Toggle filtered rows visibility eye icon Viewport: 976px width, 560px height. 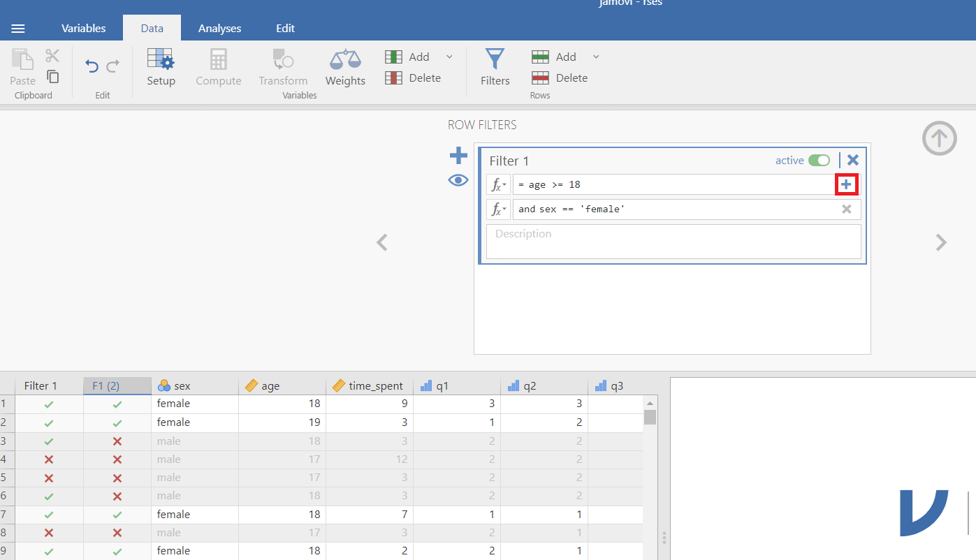click(458, 181)
